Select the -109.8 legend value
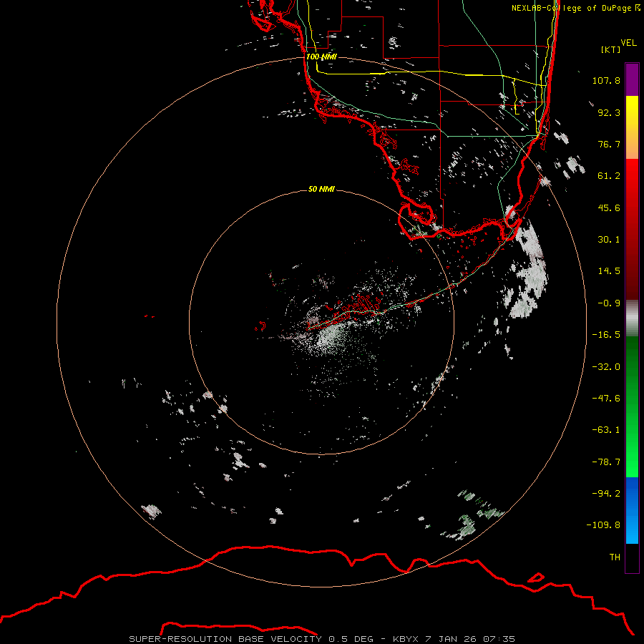 coord(603,525)
